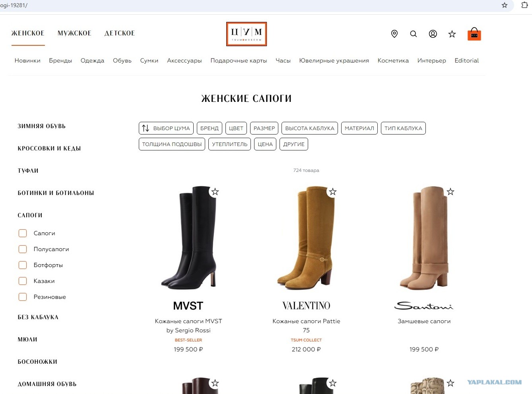Switch to the Женское section tab

click(28, 33)
